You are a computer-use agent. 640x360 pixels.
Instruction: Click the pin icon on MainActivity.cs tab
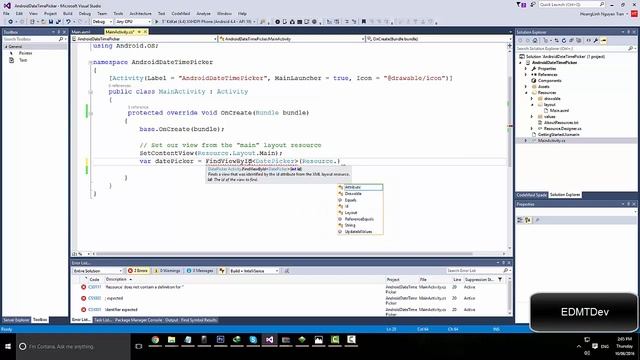click(x=139, y=32)
